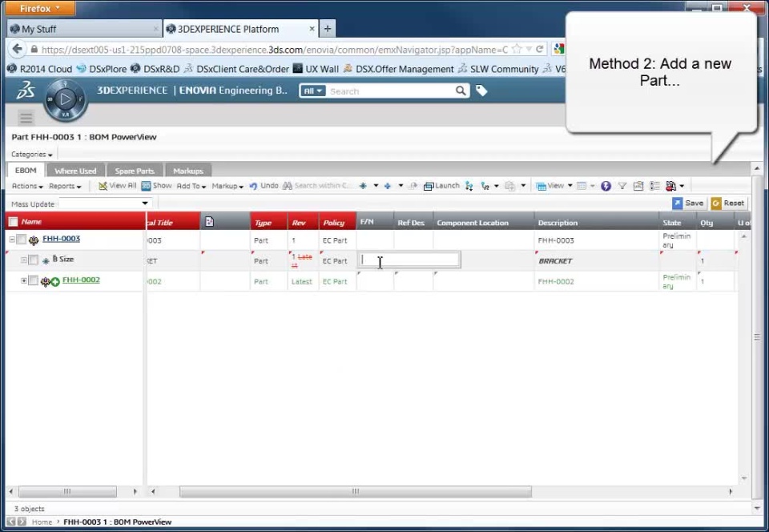Image resolution: width=769 pixels, height=532 pixels.
Task: Open the hamburger menu under the 3DS logo
Action: 26,118
